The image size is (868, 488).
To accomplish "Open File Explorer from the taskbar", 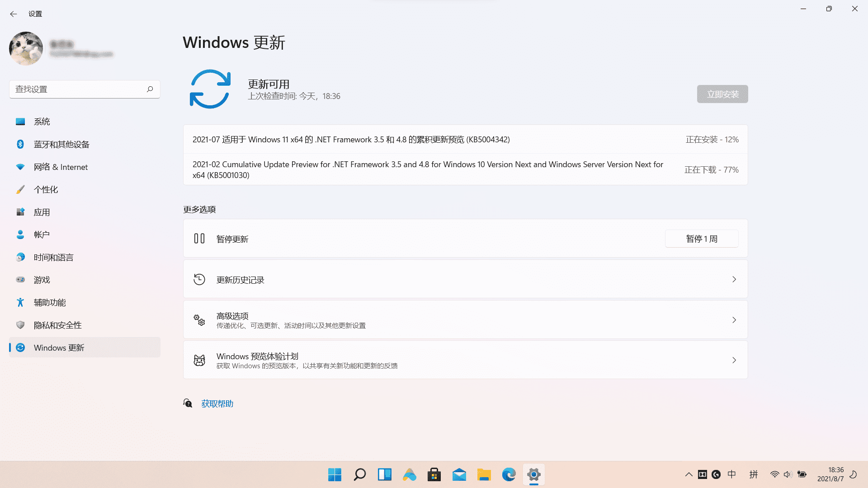I will [x=484, y=474].
